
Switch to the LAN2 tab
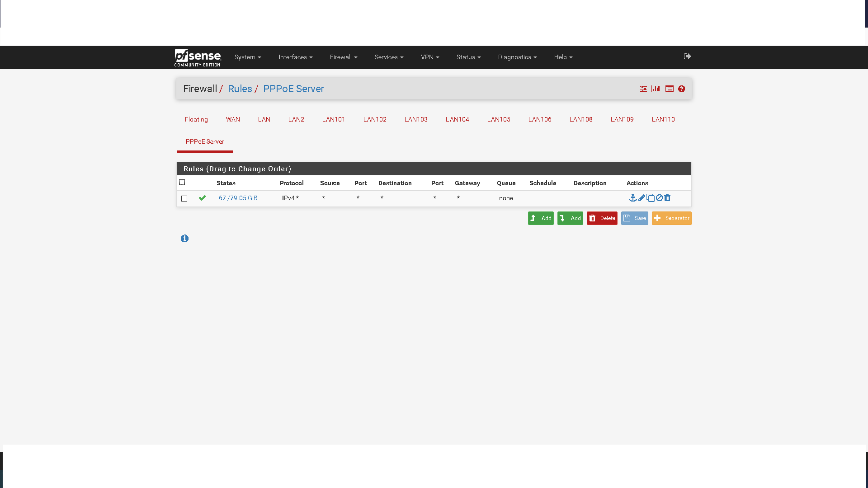coord(296,119)
